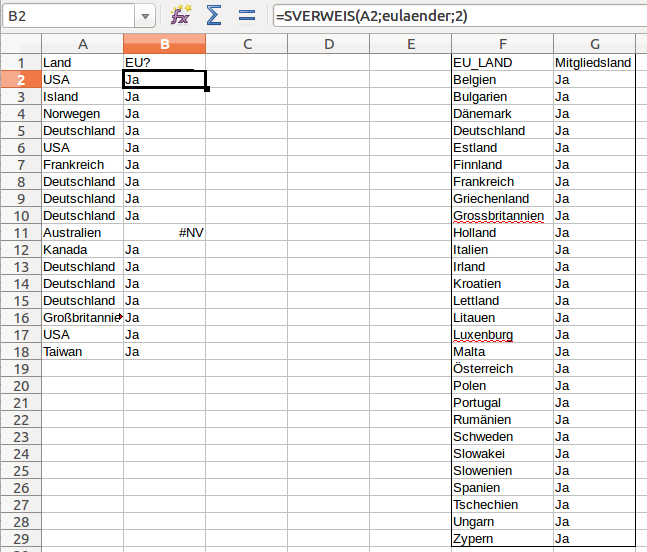Viewport: 647px width, 552px height.
Task: Select cell A12 'Kanada'
Action: [x=83, y=250]
